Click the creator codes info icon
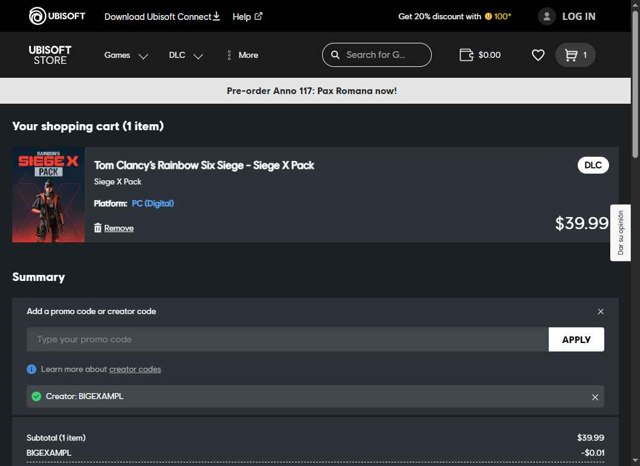This screenshot has width=640, height=466. pyautogui.click(x=32, y=369)
